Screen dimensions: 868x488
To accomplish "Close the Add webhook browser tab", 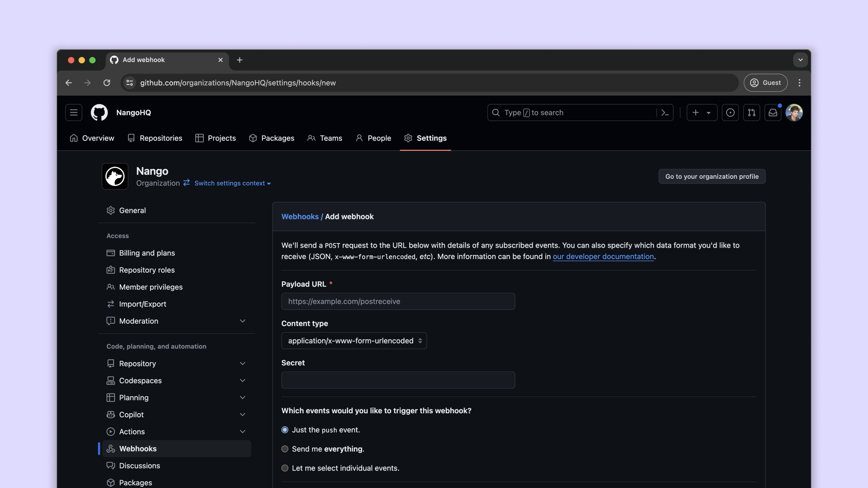I will click(x=220, y=60).
